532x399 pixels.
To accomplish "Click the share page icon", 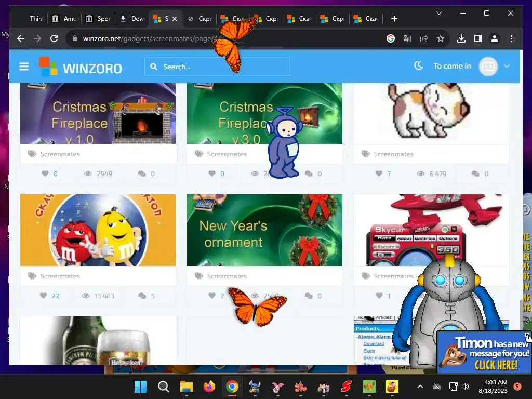I will 424,38.
